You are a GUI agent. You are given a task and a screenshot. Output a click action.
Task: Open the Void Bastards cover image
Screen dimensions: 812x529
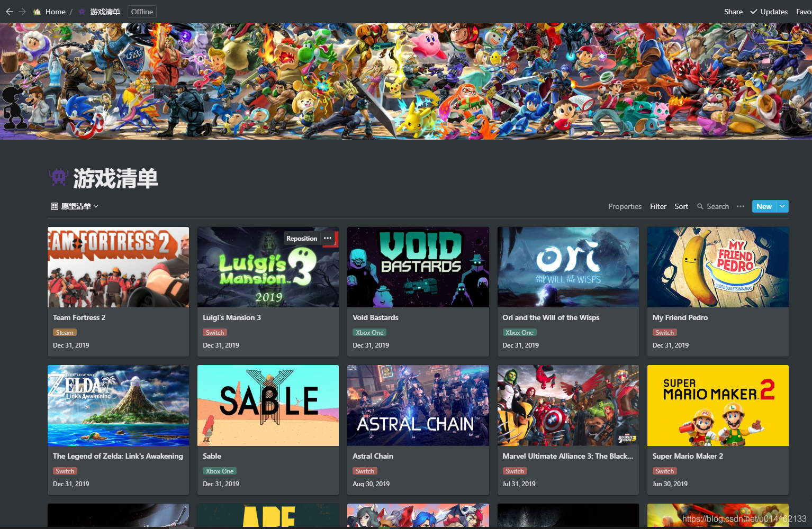click(x=418, y=267)
